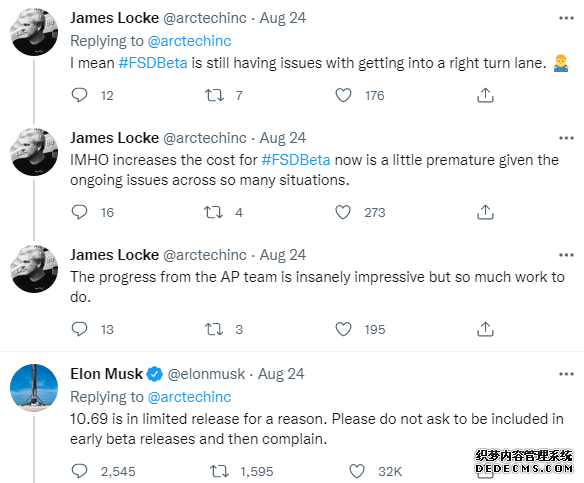584x483 pixels.
Task: Open more options on the IMHO tweet
Action: coord(566,138)
